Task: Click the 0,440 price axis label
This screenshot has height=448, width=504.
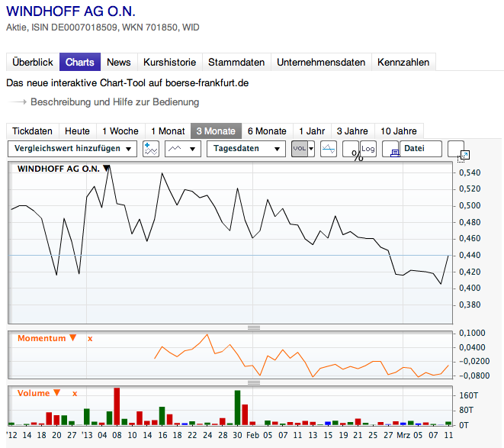Action: [470, 255]
